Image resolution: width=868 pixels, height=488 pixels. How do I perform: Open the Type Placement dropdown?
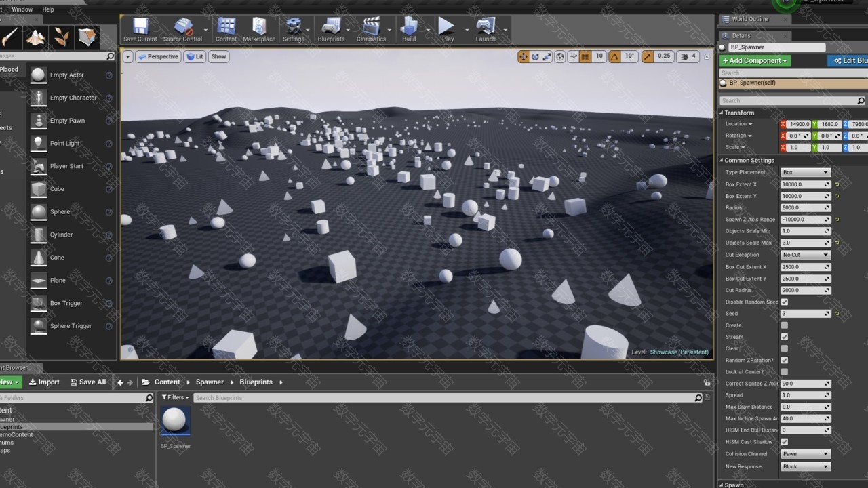click(x=806, y=172)
